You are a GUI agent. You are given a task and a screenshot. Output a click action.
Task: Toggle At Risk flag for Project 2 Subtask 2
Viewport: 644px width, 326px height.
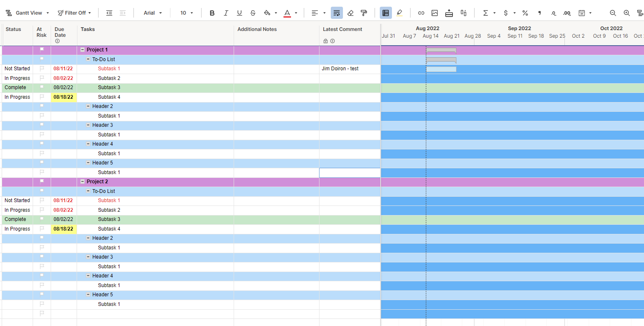pos(42,210)
